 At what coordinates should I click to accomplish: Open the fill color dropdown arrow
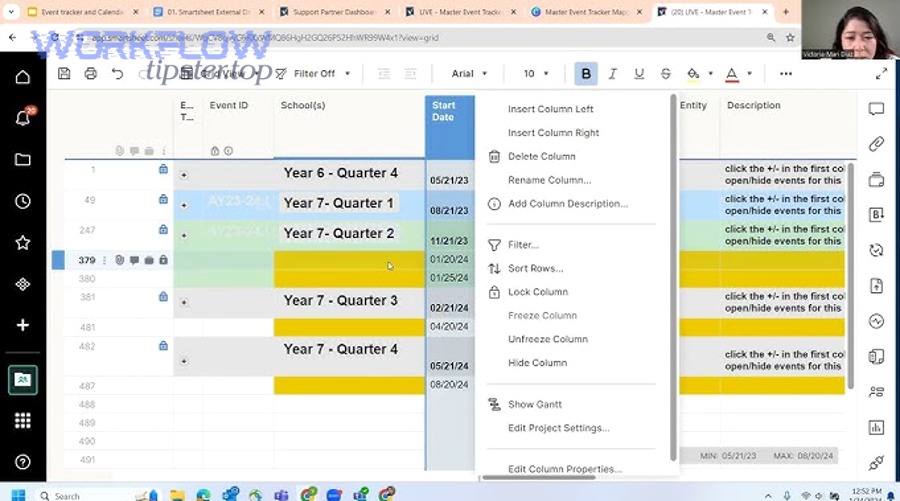point(711,73)
